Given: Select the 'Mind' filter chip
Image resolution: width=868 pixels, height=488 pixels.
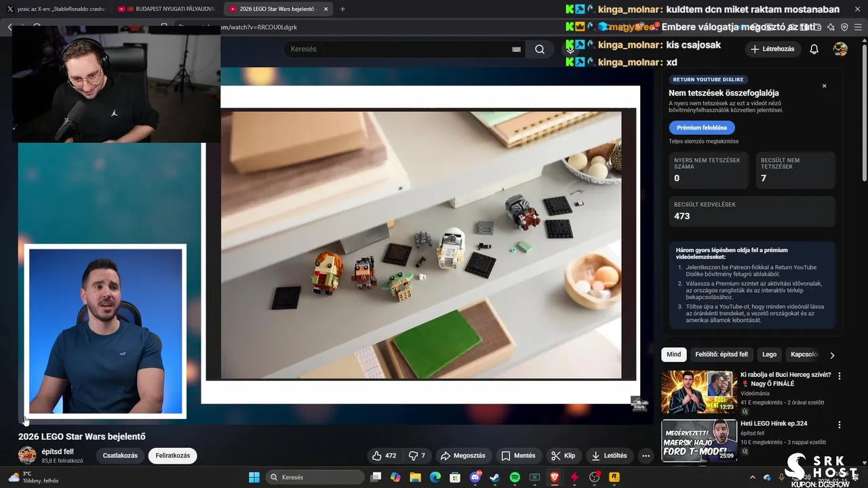Looking at the screenshot, I should click(673, 354).
